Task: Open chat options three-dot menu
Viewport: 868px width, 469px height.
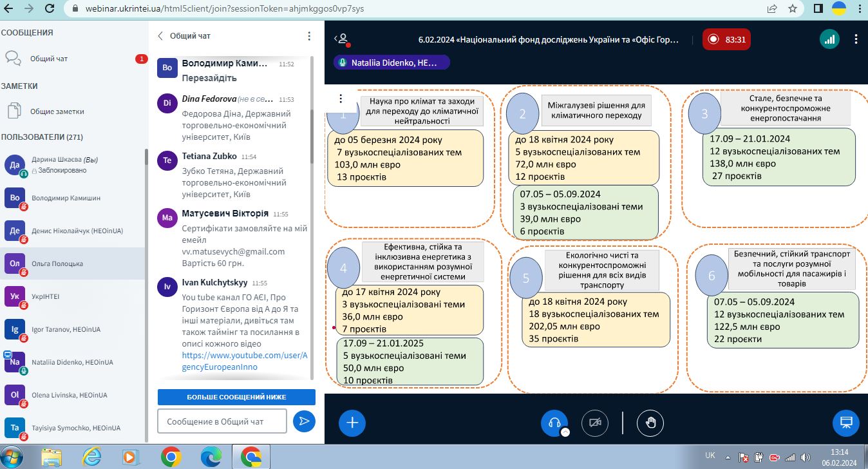Action: click(x=309, y=36)
